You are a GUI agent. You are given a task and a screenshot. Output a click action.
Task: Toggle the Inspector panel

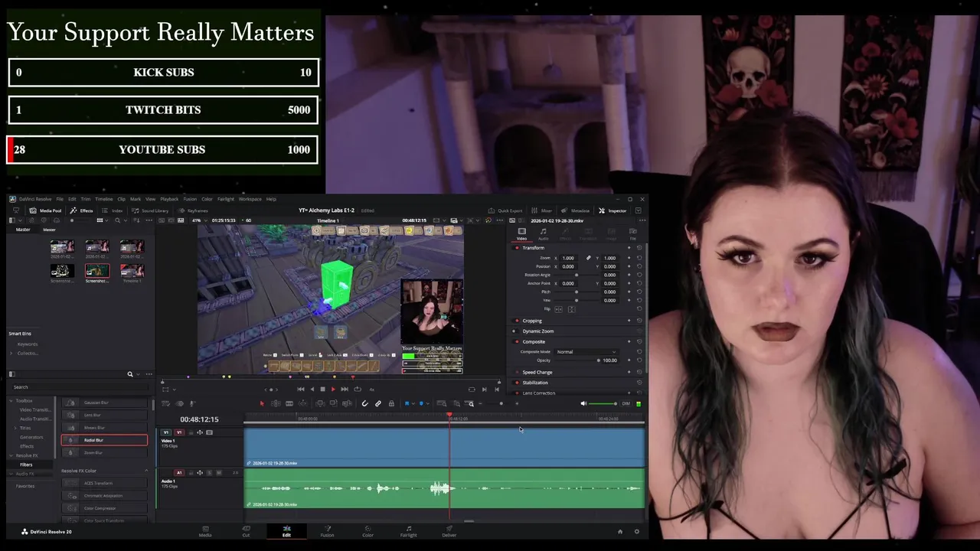pos(612,210)
